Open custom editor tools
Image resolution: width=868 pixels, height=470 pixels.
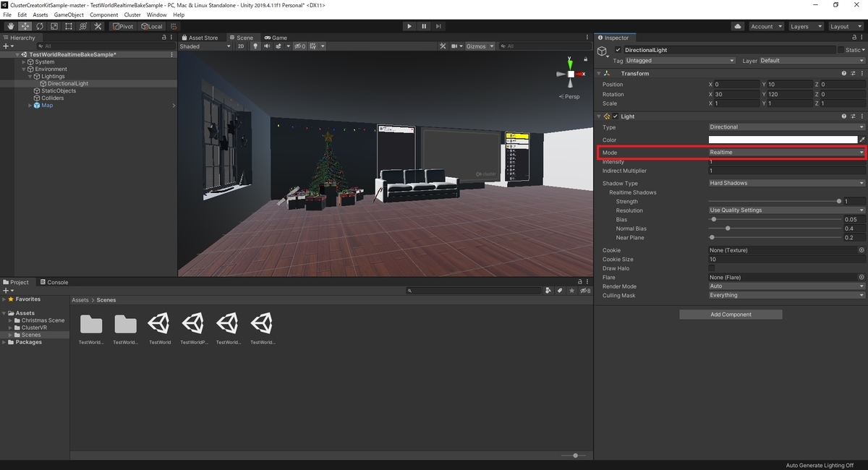[98, 26]
